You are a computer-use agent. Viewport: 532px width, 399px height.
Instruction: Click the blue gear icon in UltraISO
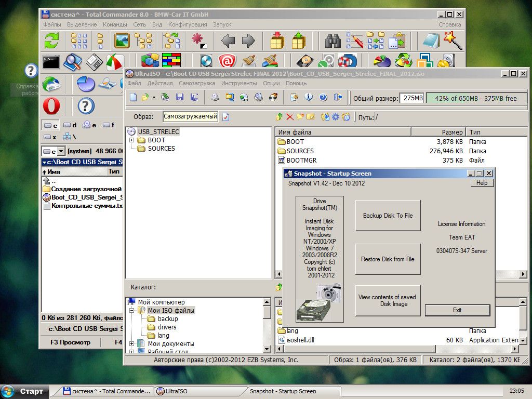[x=335, y=117]
